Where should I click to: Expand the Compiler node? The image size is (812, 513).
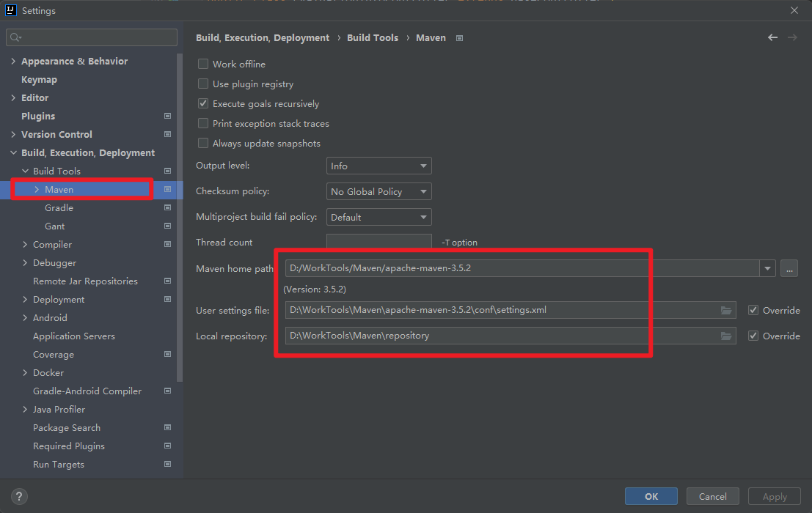pyautogui.click(x=25, y=244)
